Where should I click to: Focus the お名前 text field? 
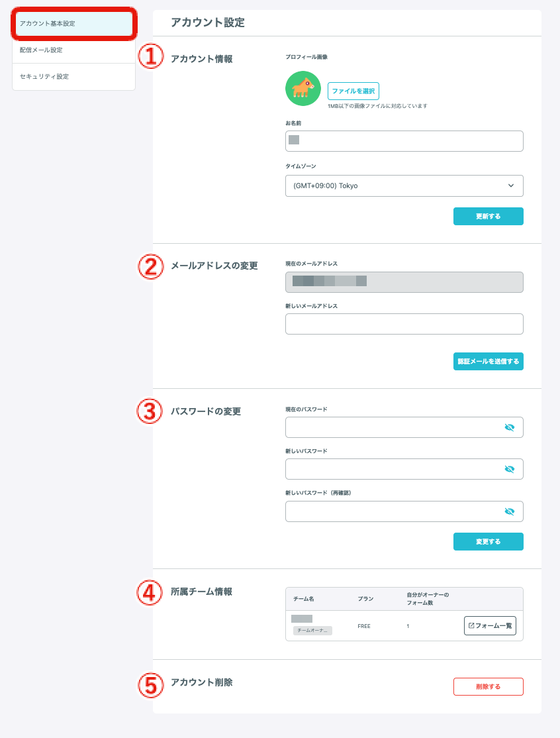(x=404, y=141)
